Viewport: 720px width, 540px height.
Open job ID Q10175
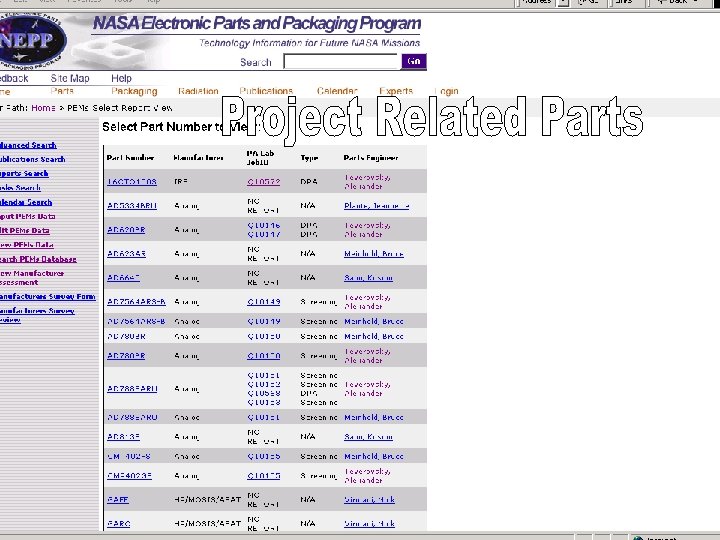point(264,476)
